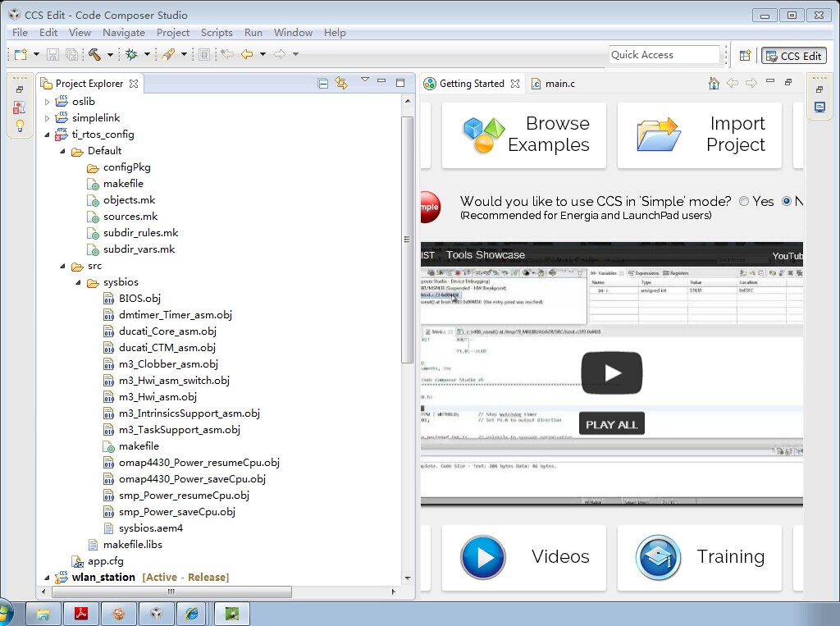The image size is (840, 626).
Task: Click the Save disk icon in toolbar
Action: (52, 54)
